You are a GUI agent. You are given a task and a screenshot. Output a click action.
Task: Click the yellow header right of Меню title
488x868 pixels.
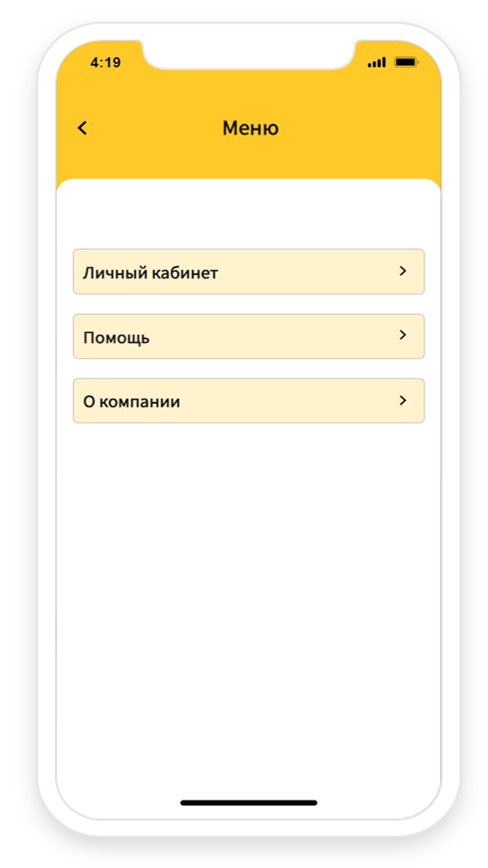[x=354, y=128]
